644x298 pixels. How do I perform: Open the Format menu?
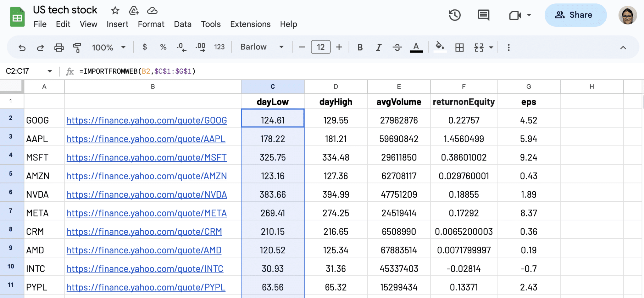pyautogui.click(x=151, y=24)
